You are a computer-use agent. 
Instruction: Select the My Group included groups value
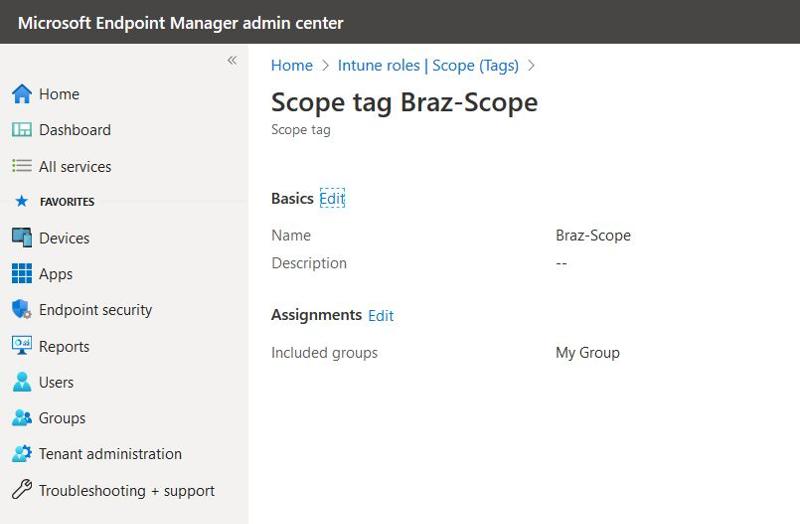click(588, 353)
